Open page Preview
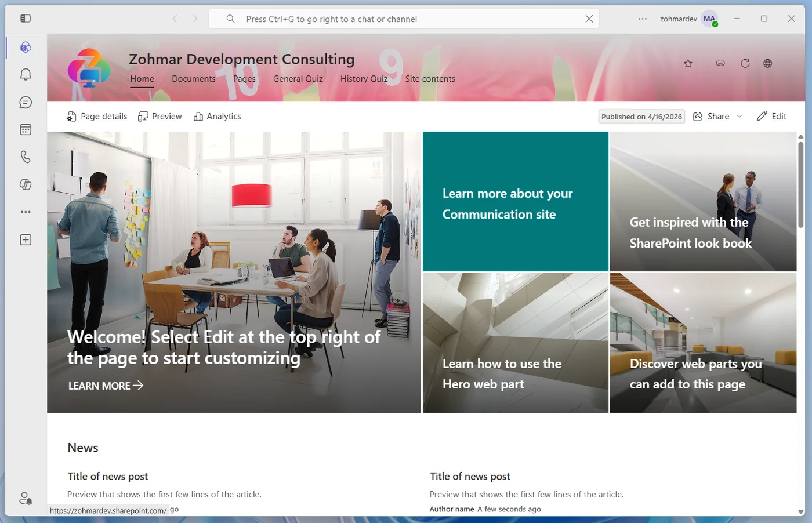Viewport: 812px width, 523px height. pos(160,117)
